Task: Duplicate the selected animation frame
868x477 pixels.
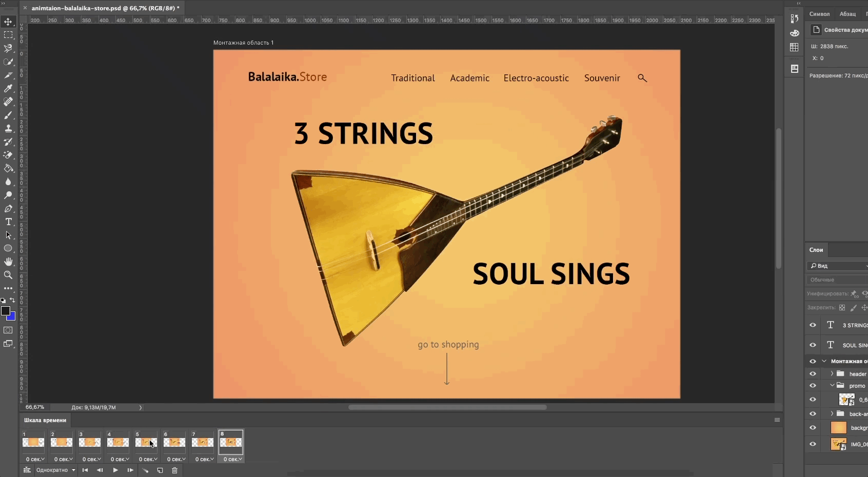Action: coord(160,470)
